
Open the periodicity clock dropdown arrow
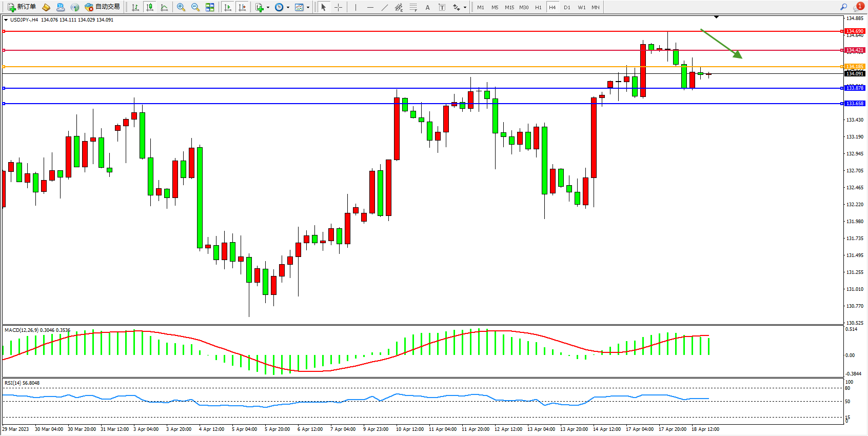click(288, 8)
